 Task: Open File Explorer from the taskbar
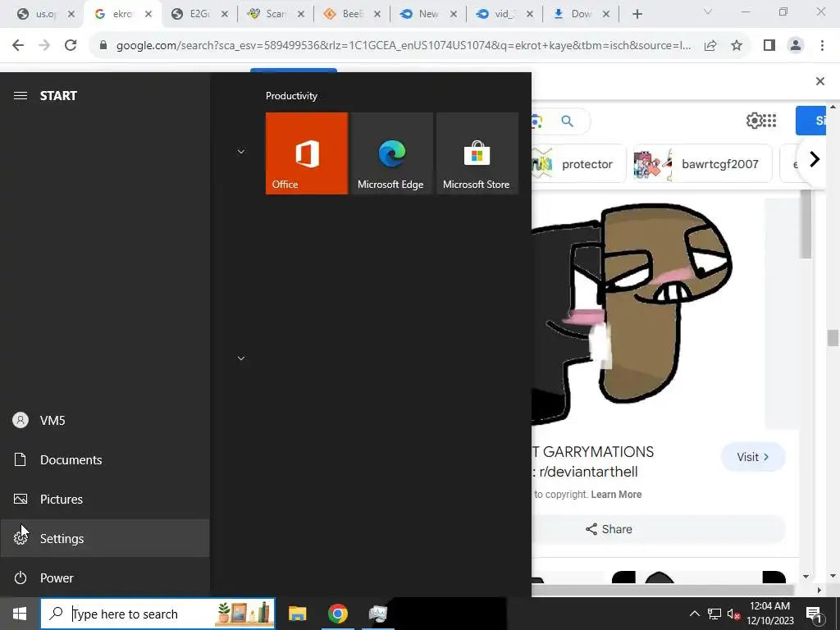pos(297,614)
